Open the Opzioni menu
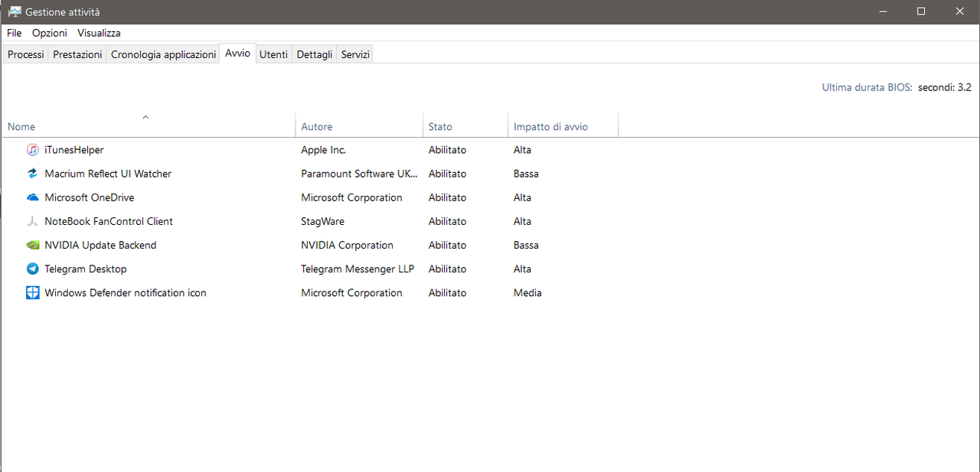This screenshot has height=472, width=980. pos(50,33)
